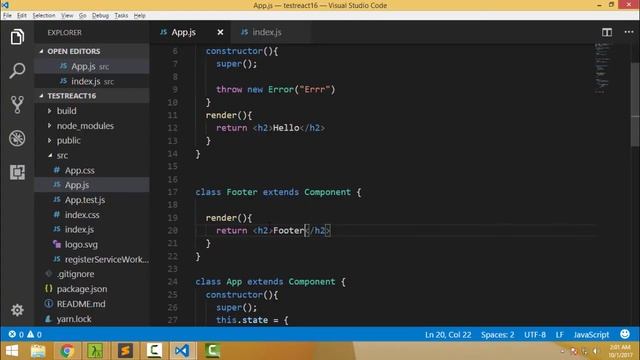Click line number 17 in gutter
The height and width of the screenshot is (360, 640).
click(x=173, y=192)
